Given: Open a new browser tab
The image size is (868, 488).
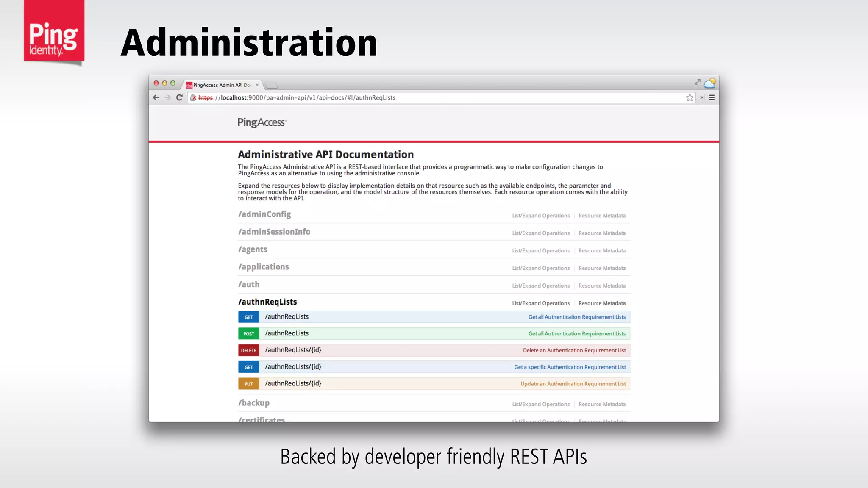Looking at the screenshot, I should [x=271, y=85].
